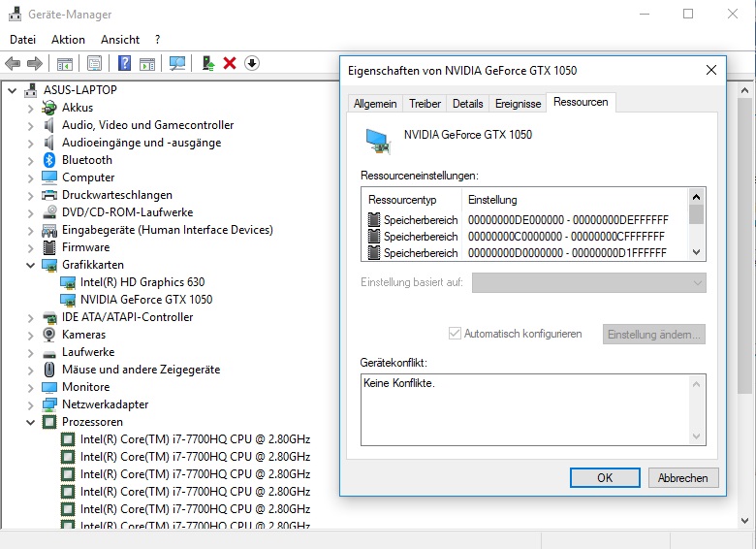
Task: Select NVIDIA GeForce GTX 1050 in the tree
Action: pos(146,300)
